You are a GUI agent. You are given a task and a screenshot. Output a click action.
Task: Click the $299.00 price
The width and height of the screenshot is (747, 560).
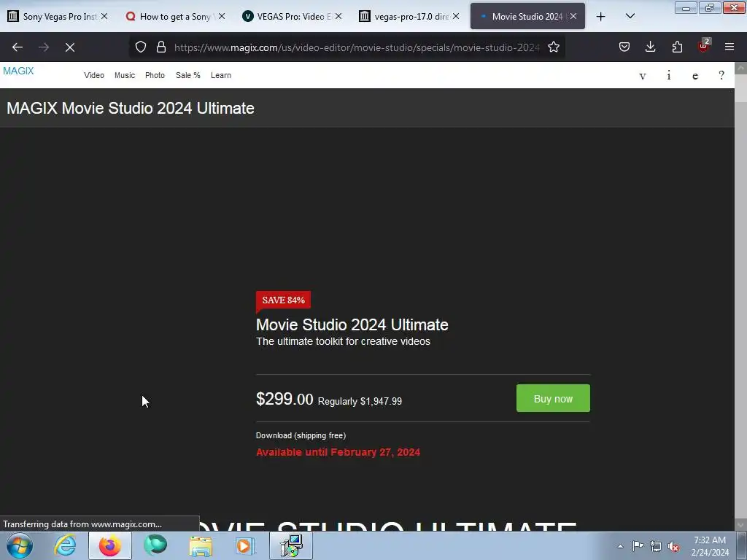pyautogui.click(x=285, y=399)
